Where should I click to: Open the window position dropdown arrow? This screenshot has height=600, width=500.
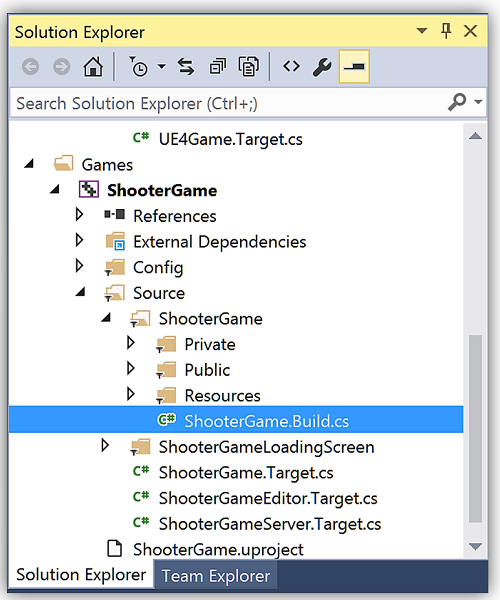click(422, 31)
